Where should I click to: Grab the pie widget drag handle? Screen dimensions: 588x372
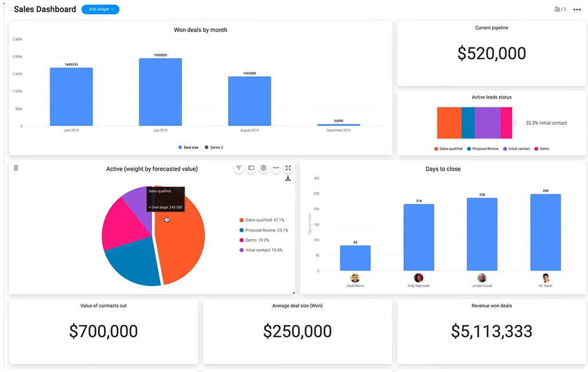pyautogui.click(x=16, y=168)
